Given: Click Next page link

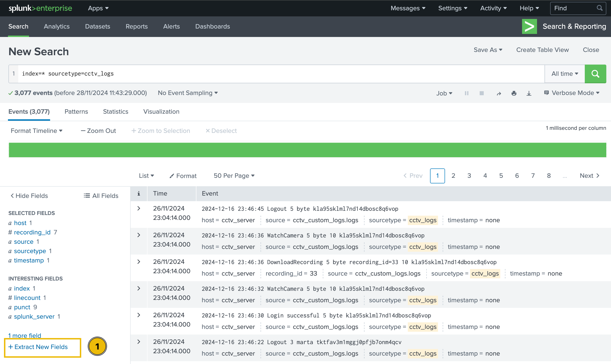Looking at the screenshot, I should coord(590,176).
